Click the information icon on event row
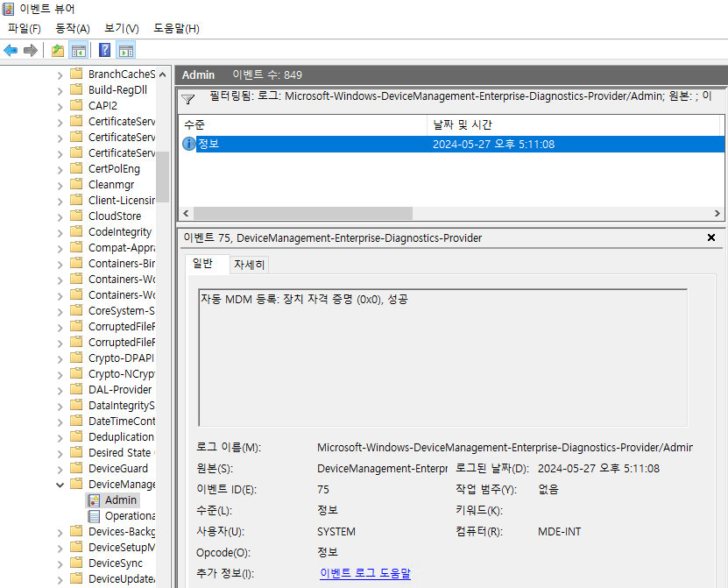 tap(188, 144)
